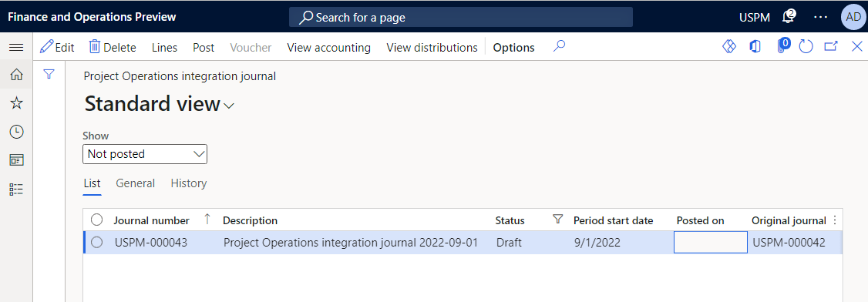Click Edit button
This screenshot has height=302, width=868.
(57, 48)
